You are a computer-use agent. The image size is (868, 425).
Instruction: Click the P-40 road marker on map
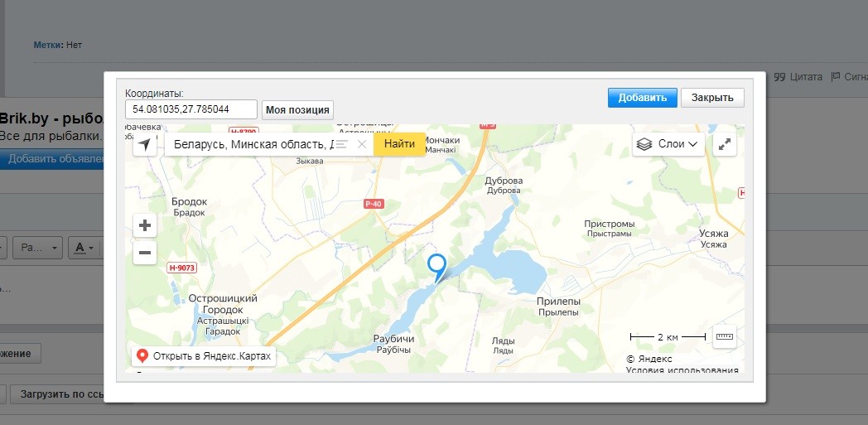point(374,204)
